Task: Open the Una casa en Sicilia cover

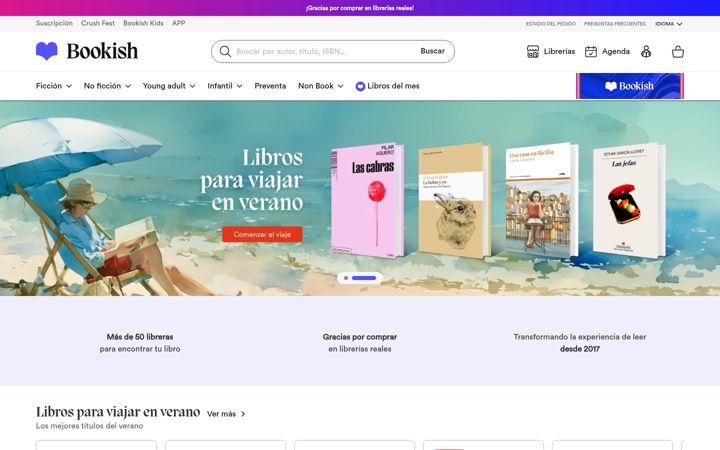Action: click(542, 201)
